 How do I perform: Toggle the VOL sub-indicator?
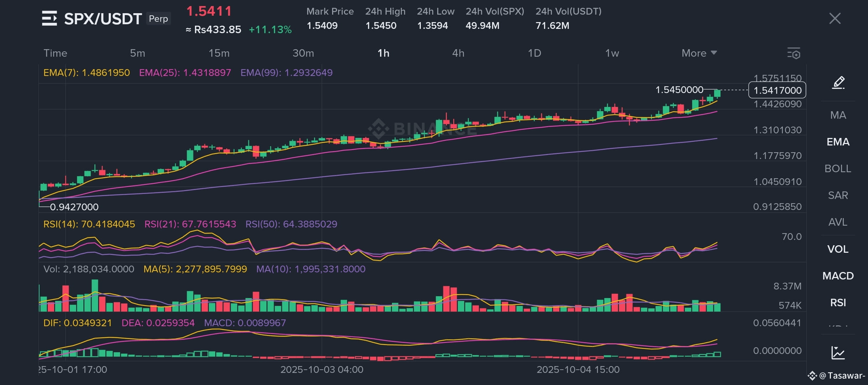point(838,249)
